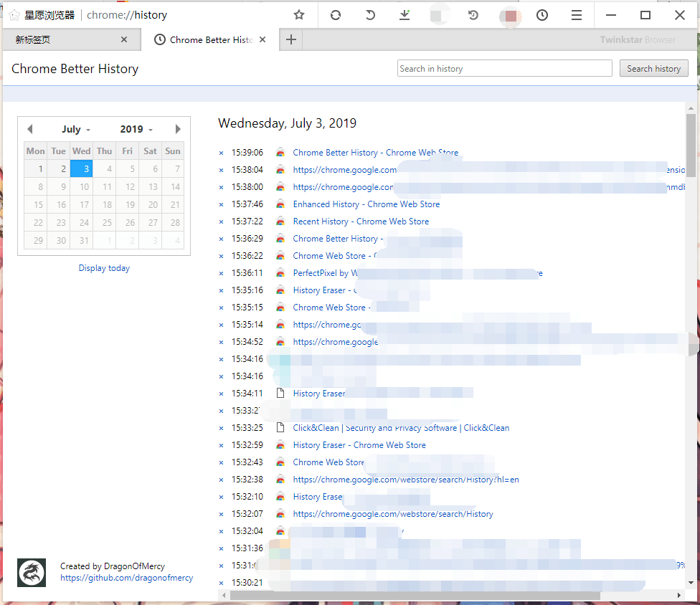This screenshot has height=605, width=700.
Task: Close the 新标签页 tab
Action: [x=124, y=39]
